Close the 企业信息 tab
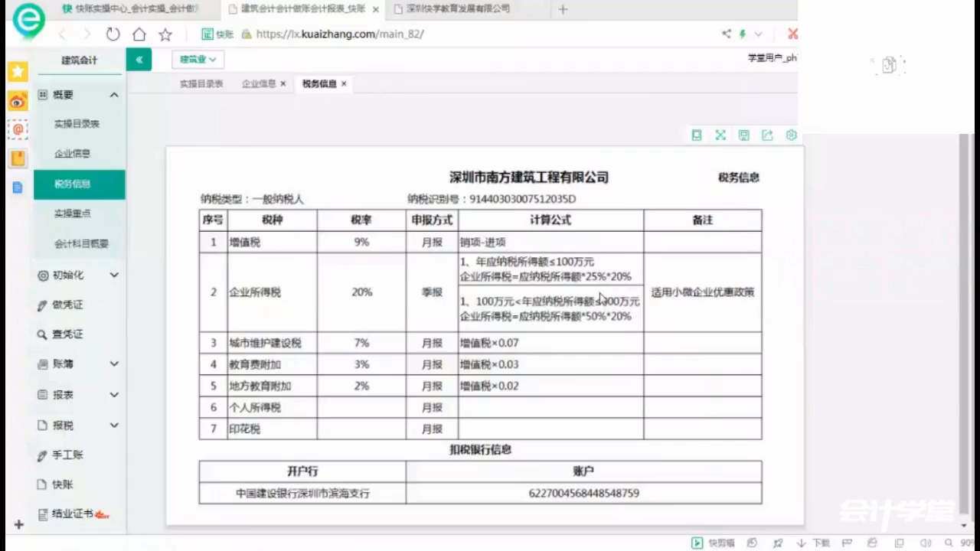980x551 pixels. tap(283, 83)
